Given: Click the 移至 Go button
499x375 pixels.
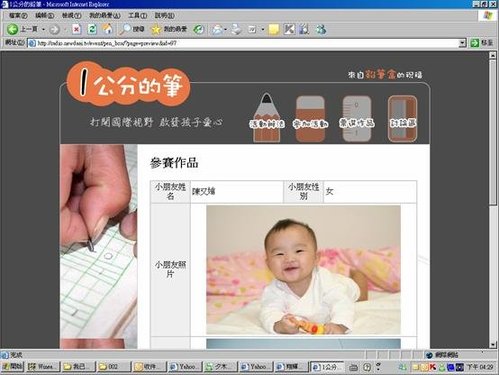Looking at the screenshot, I should (482, 43).
